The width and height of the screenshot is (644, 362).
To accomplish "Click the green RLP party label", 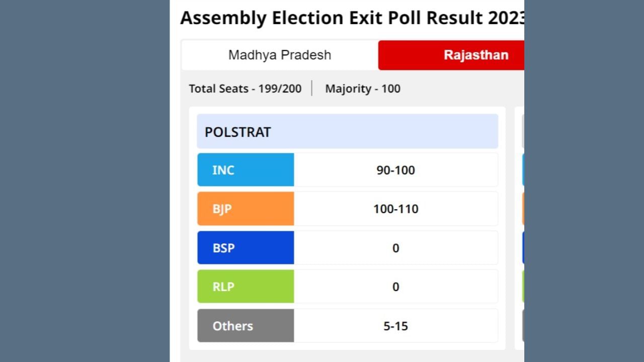I will point(246,287).
